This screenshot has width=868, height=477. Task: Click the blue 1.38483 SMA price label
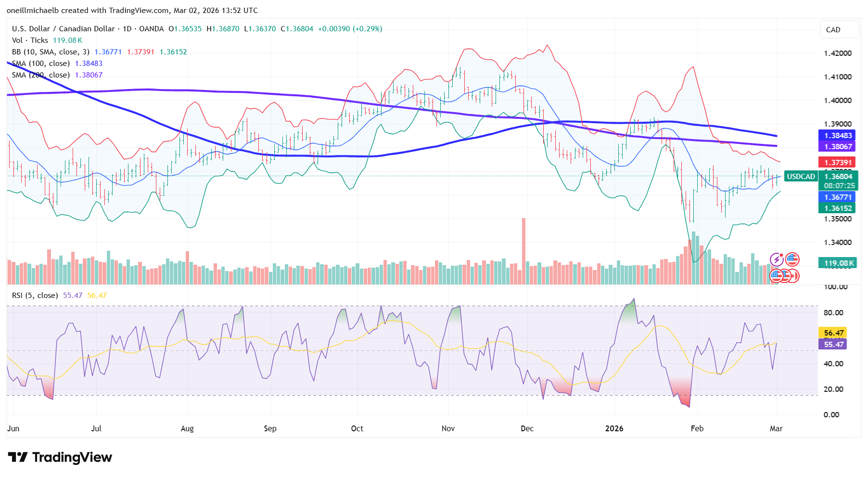pyautogui.click(x=838, y=136)
